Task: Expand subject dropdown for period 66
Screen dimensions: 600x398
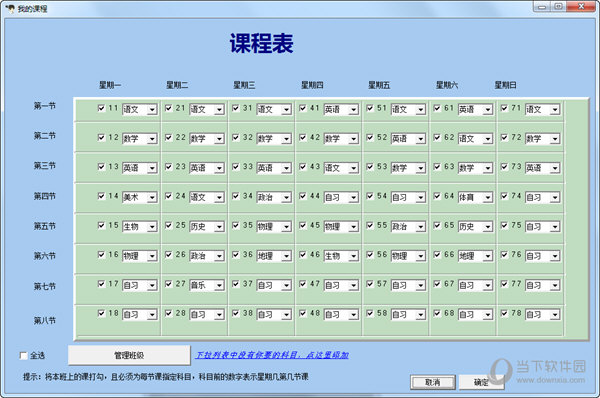Action: click(x=488, y=256)
